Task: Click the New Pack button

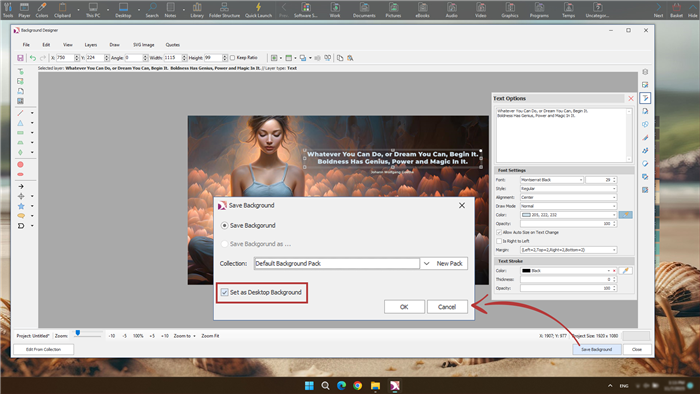Action: pyautogui.click(x=450, y=264)
